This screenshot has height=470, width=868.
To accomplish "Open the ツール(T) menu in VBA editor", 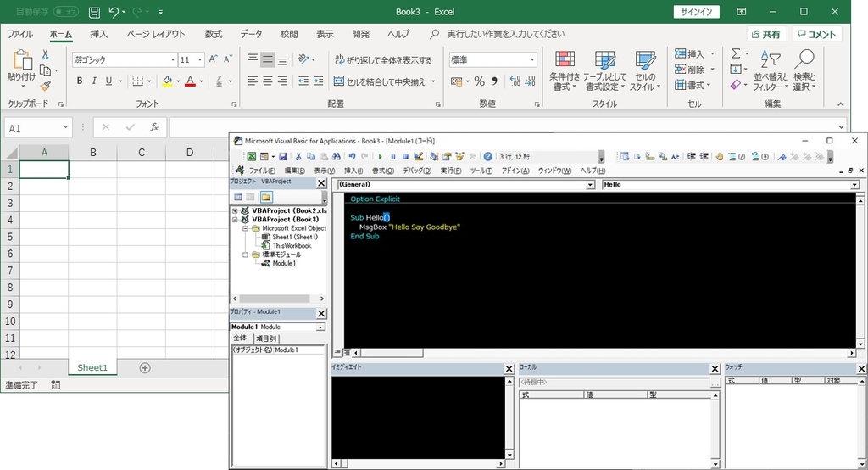I will pyautogui.click(x=481, y=171).
